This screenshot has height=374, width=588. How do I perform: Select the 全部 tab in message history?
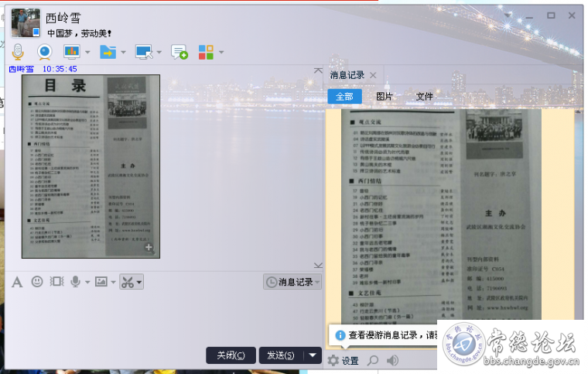pyautogui.click(x=344, y=97)
